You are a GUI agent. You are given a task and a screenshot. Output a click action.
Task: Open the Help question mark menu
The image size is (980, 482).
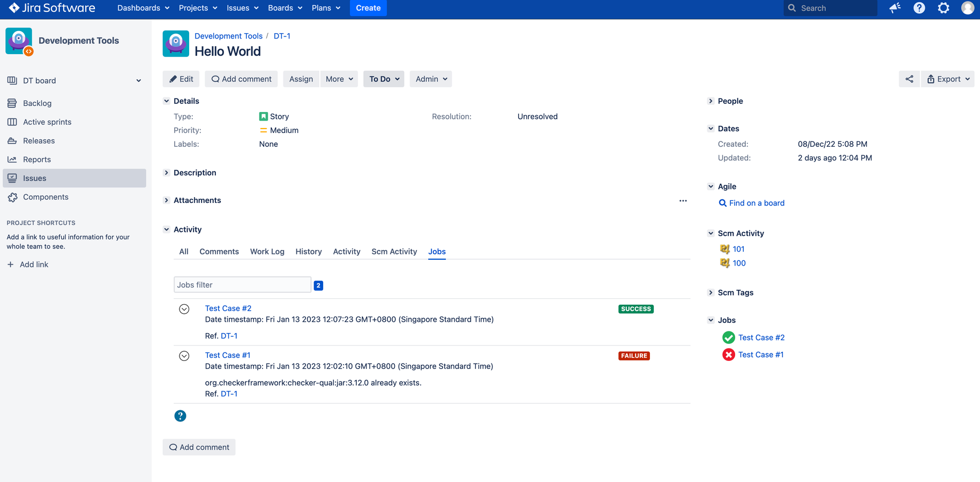click(919, 8)
